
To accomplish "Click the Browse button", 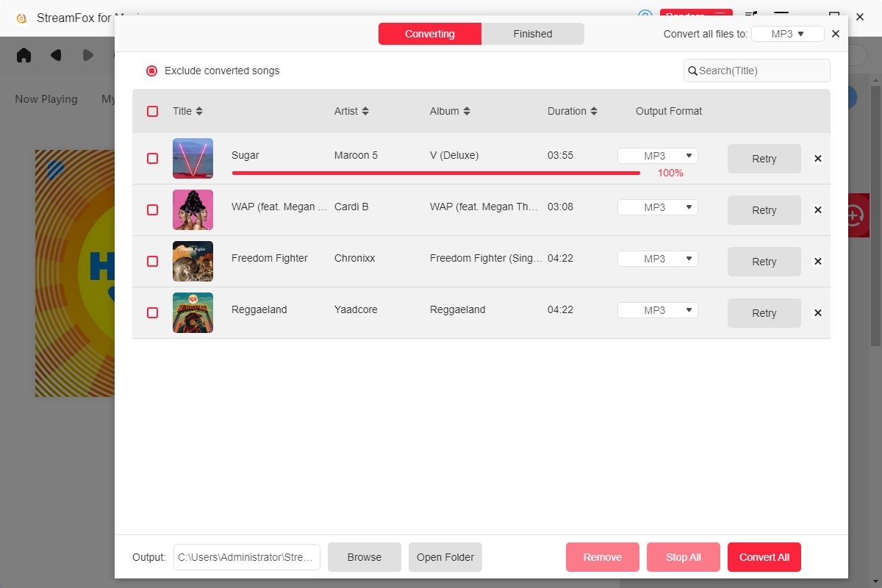I will 365,557.
